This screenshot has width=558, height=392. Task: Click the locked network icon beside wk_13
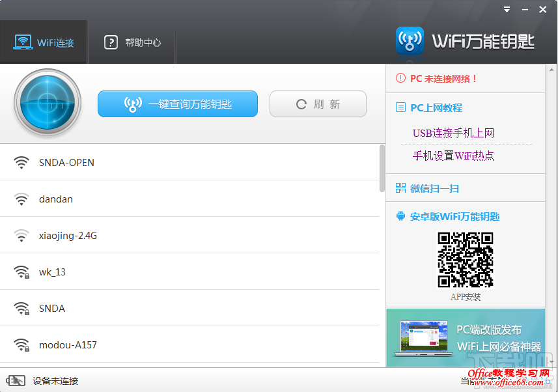tap(21, 272)
